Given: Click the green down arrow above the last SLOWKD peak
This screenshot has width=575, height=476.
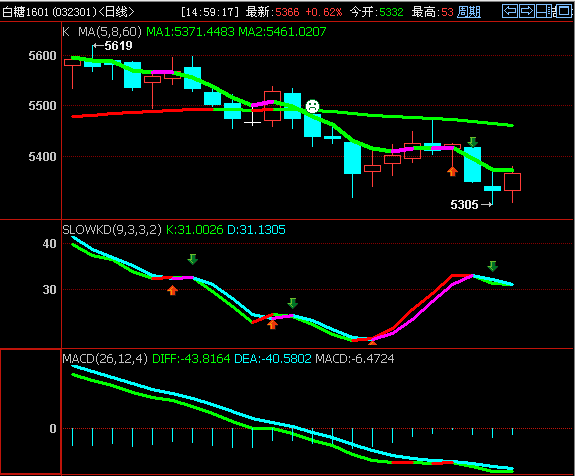Looking at the screenshot, I should (x=492, y=266).
